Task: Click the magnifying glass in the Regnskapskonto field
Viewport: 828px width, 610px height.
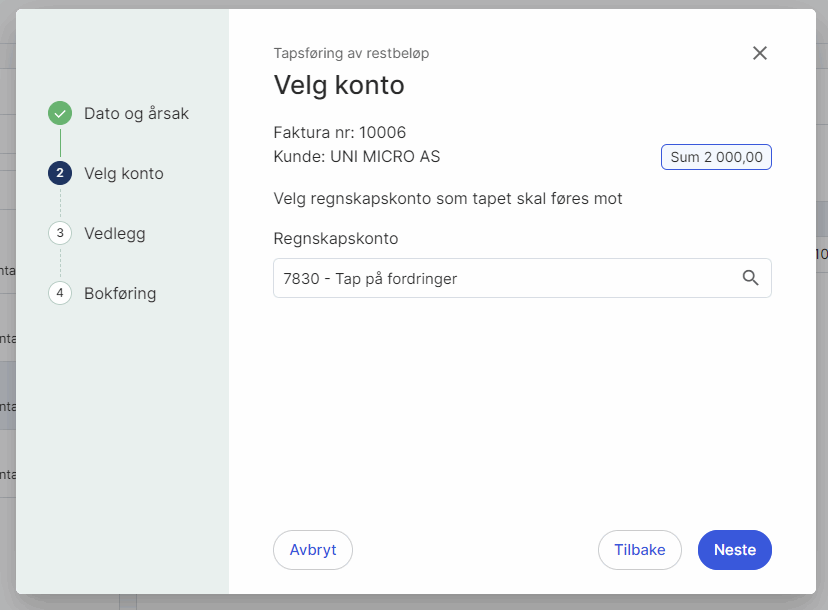Action: [x=750, y=278]
